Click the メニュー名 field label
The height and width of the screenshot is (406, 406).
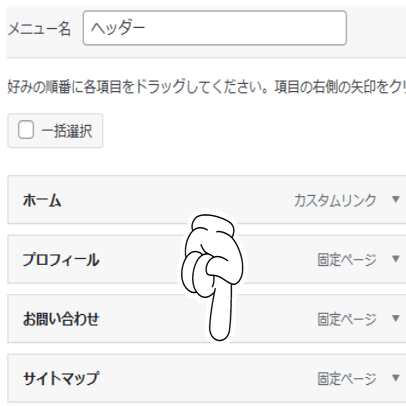(x=39, y=29)
